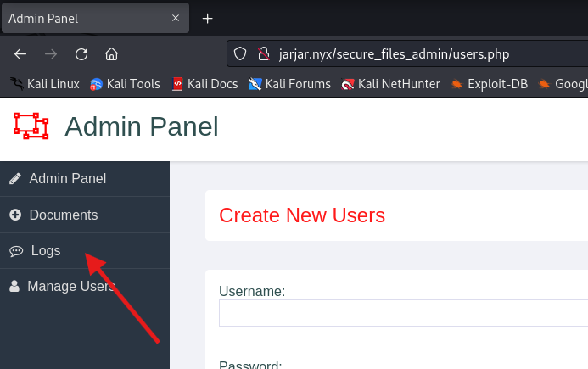Open Manage Users in the sidebar

70,287
